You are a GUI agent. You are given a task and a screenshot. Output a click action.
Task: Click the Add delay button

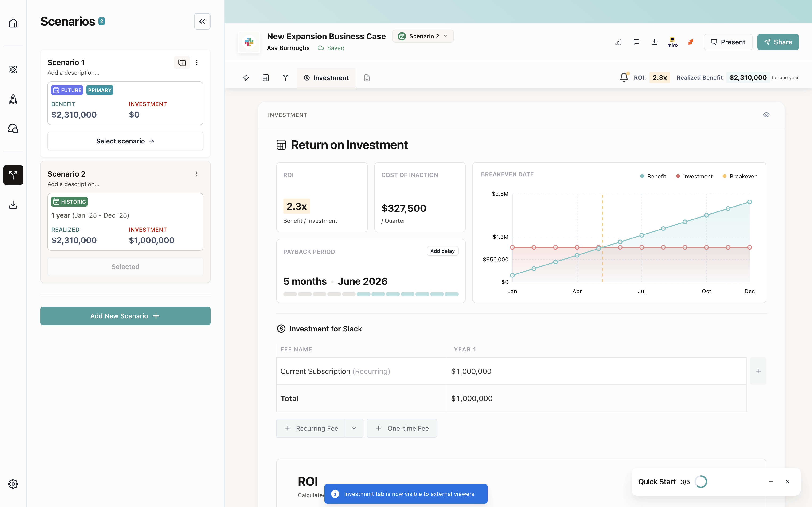442,251
